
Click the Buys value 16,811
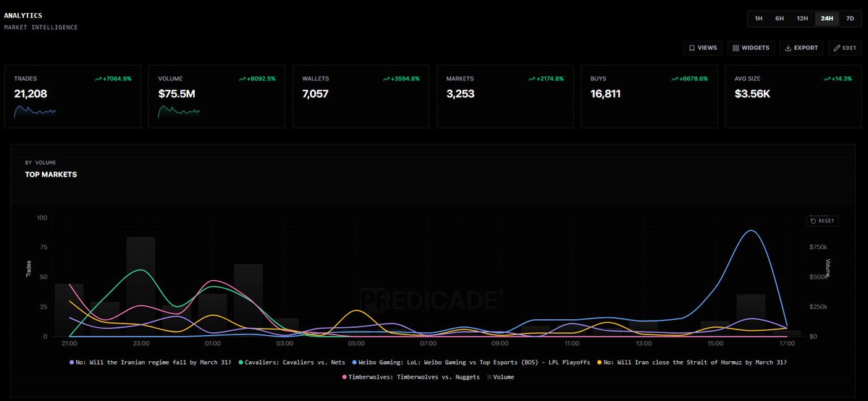605,94
